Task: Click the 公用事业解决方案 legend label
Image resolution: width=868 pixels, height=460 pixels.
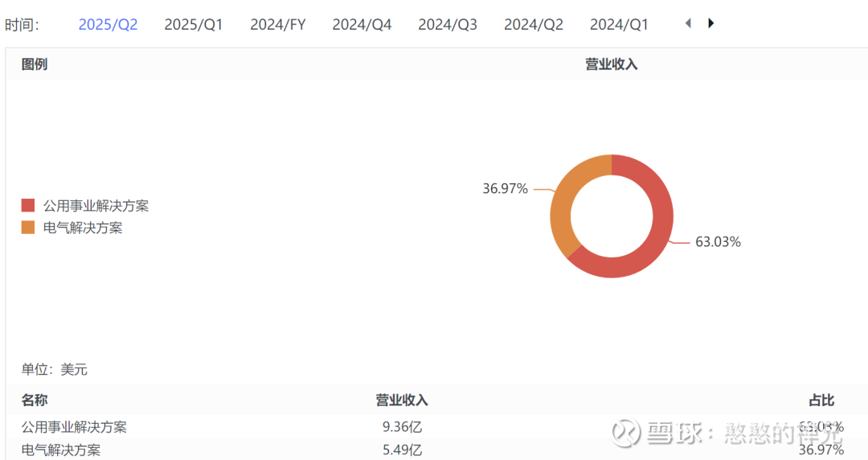Action: click(x=96, y=206)
